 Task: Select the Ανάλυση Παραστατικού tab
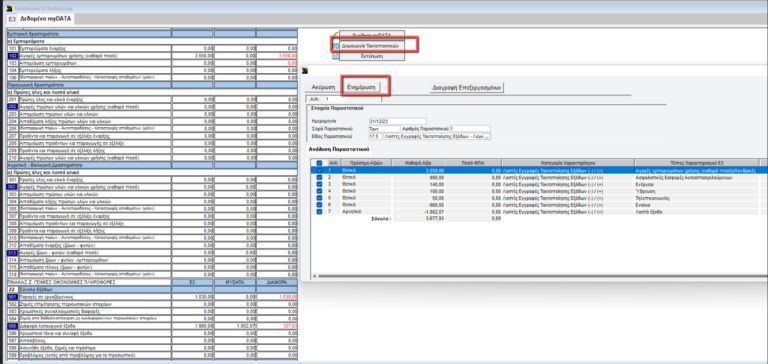click(x=339, y=149)
